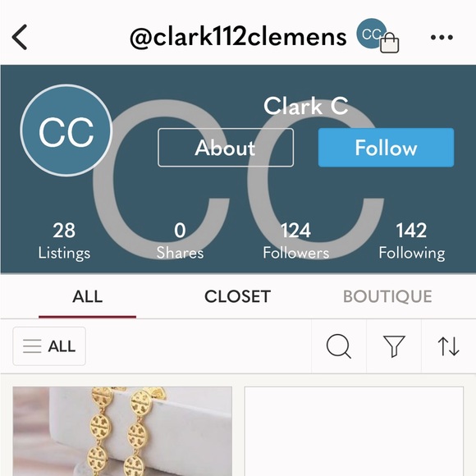Viewport: 476px width, 476px height.
Task: Open the gold earrings listing thumbnail
Action: click(x=122, y=431)
